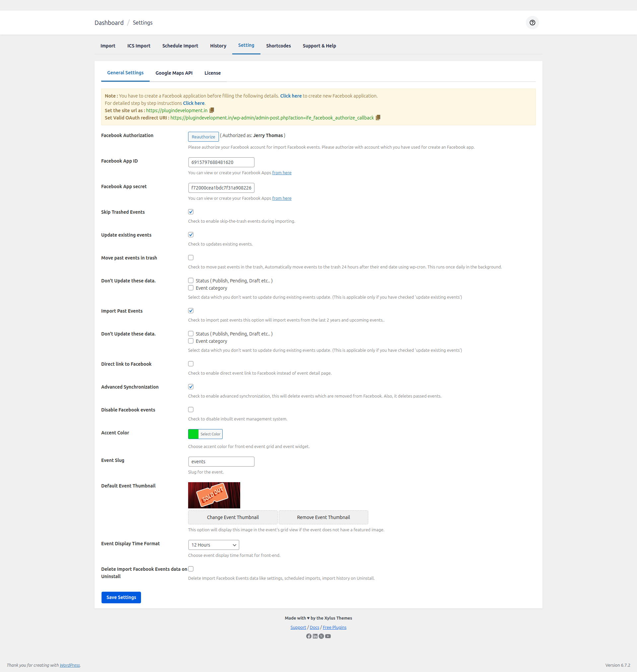
Task: Open the Event Display Time Format dropdown
Action: click(x=214, y=545)
